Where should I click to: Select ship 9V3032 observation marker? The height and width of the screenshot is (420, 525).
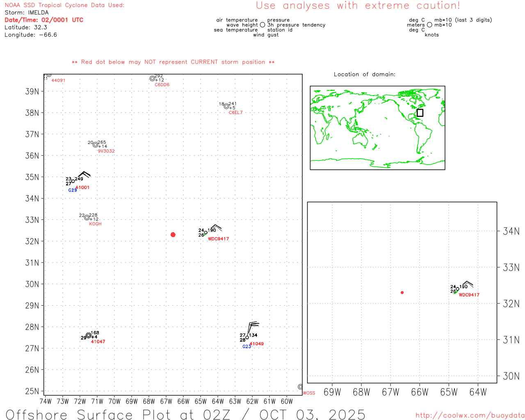(96, 145)
